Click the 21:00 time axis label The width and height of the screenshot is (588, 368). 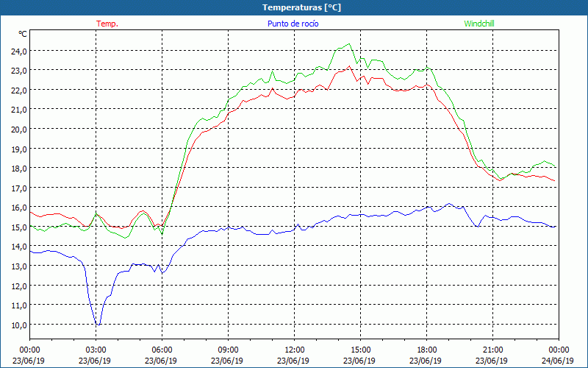pos(492,350)
